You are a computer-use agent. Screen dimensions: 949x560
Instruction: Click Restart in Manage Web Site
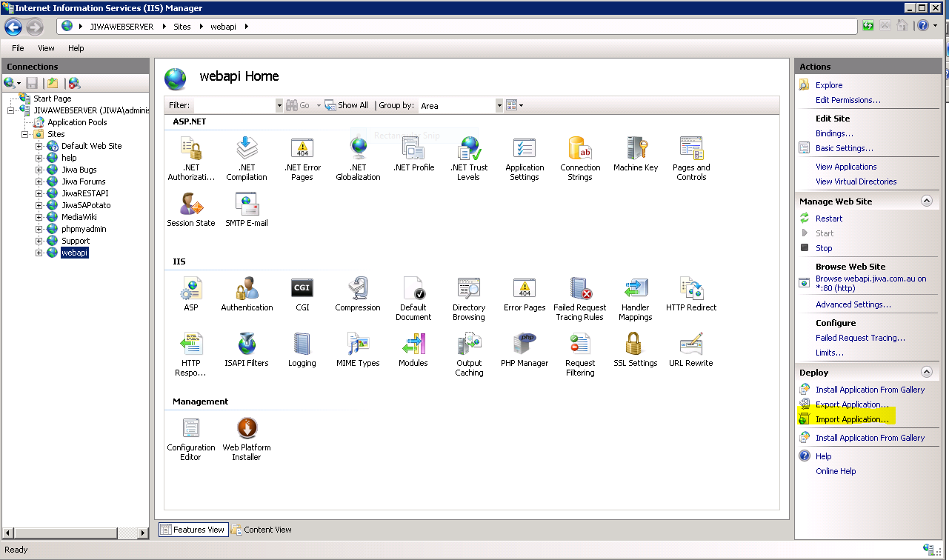(829, 219)
